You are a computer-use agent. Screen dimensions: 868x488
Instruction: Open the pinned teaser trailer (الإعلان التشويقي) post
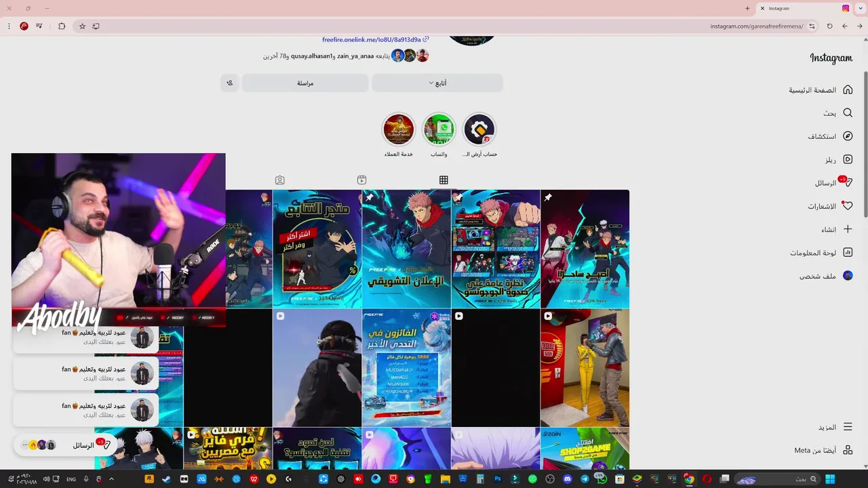click(x=406, y=249)
